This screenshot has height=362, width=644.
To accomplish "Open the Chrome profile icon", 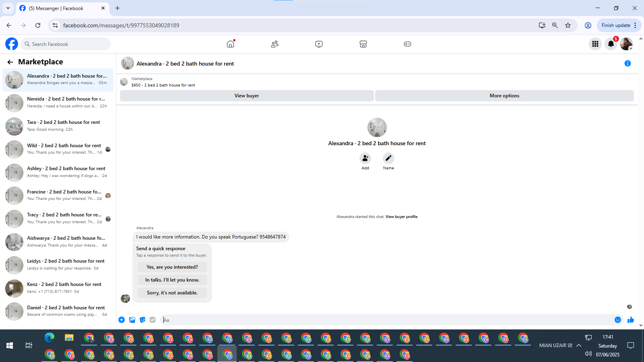I will [588, 25].
